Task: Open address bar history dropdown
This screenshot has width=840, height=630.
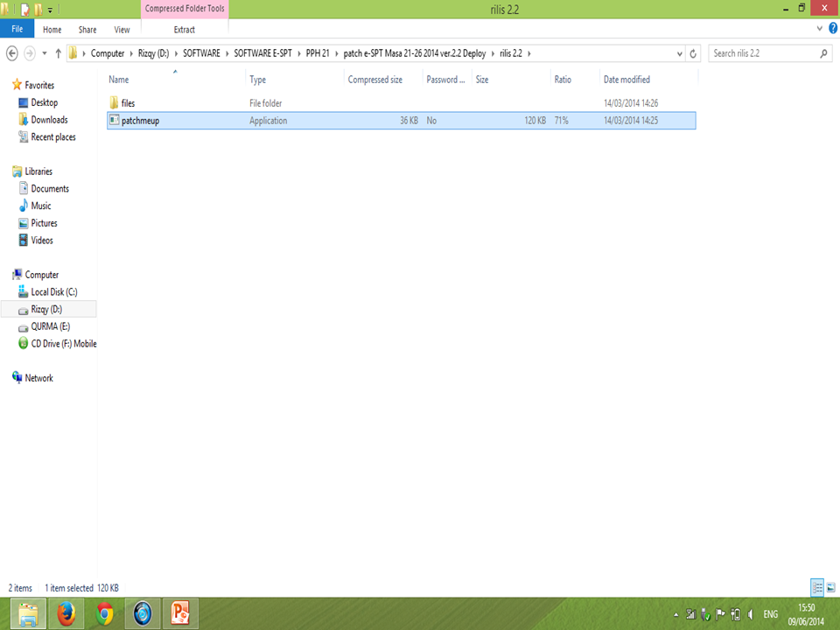Action: click(679, 53)
